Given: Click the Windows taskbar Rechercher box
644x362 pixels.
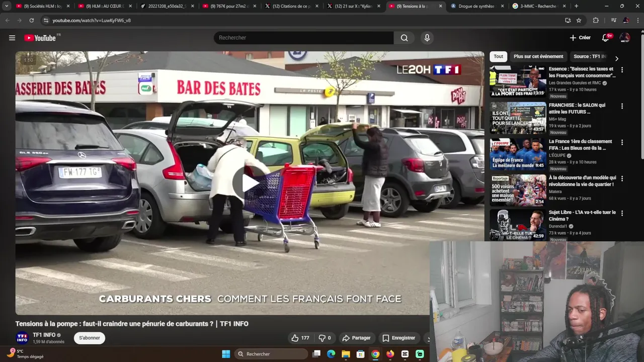Looking at the screenshot, I should tap(272, 354).
